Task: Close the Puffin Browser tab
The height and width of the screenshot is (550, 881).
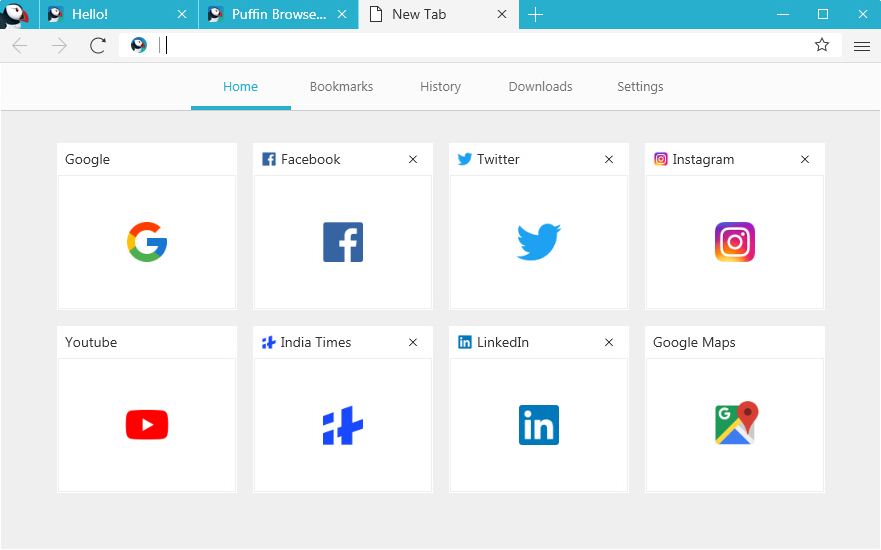Action: coord(342,15)
